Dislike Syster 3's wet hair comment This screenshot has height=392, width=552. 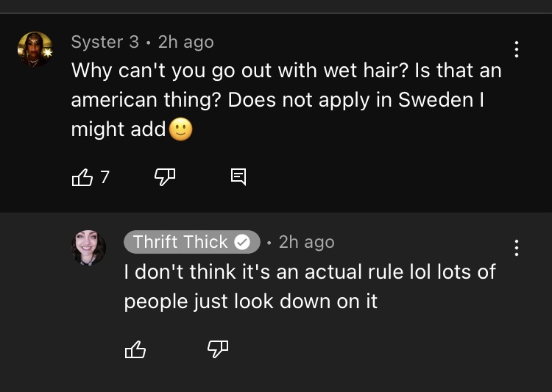tap(165, 177)
